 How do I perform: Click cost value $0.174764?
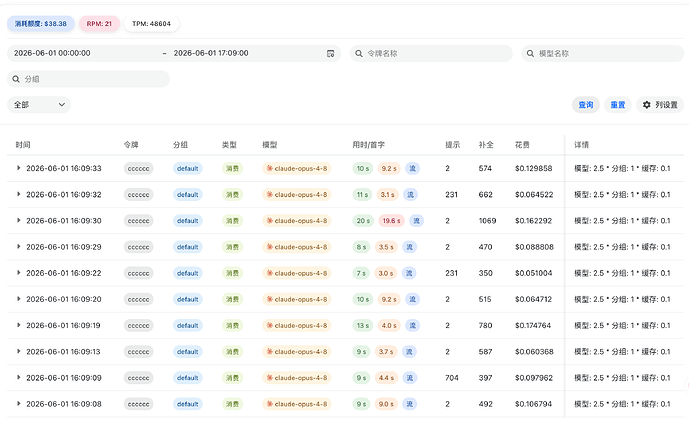pos(533,326)
